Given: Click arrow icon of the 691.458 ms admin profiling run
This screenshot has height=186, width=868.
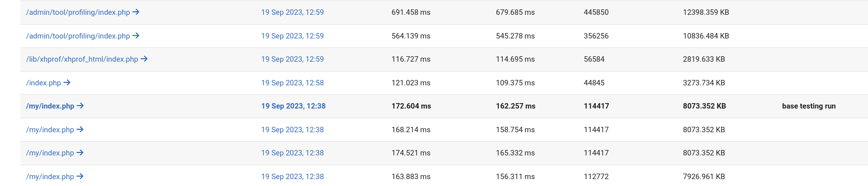Looking at the screenshot, I should point(136,12).
